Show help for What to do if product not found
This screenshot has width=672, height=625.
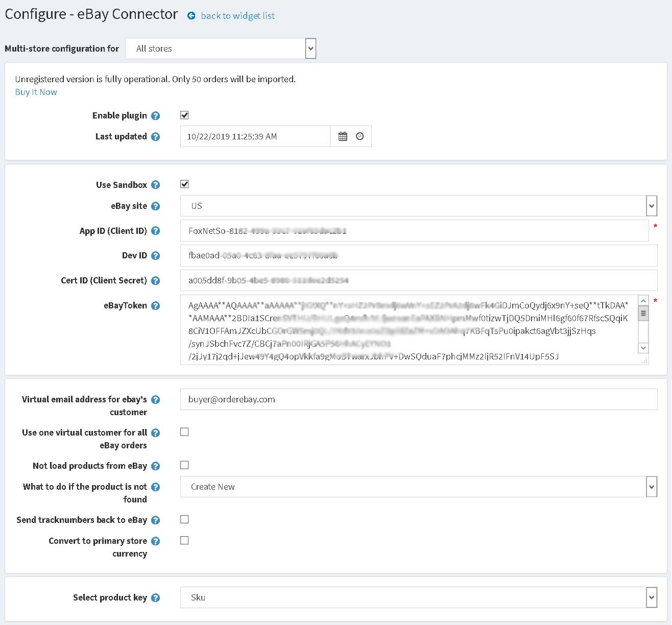click(156, 487)
